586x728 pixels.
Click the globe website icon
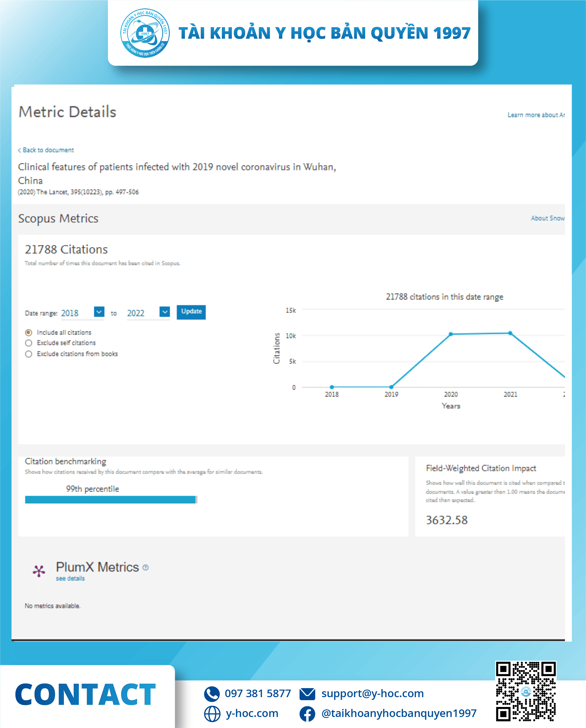pyautogui.click(x=212, y=714)
